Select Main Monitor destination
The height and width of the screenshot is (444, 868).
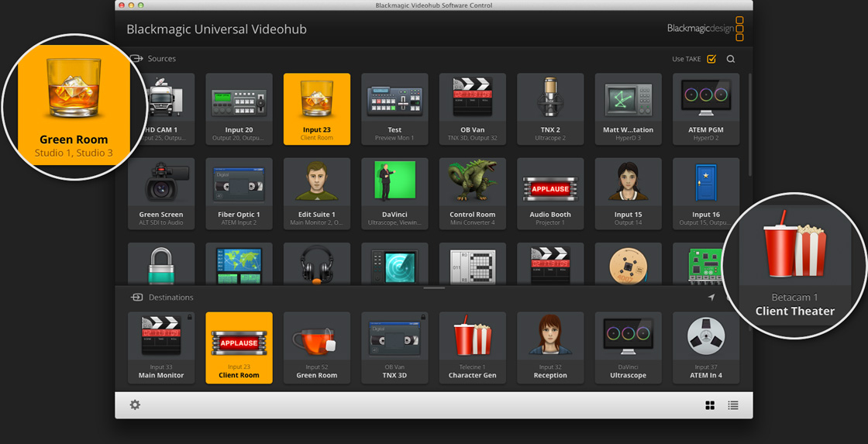161,348
